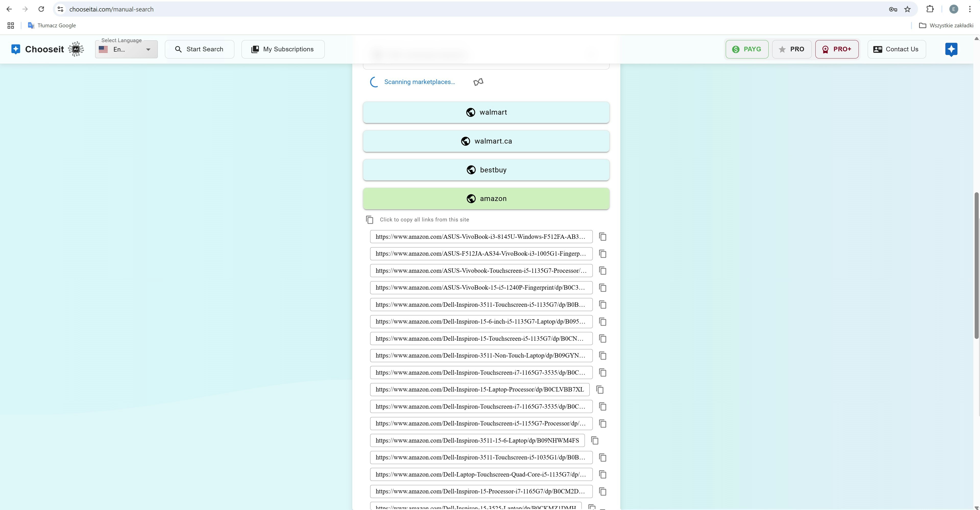The height and width of the screenshot is (510, 980).
Task: Collapse the amazon results section
Action: point(486,199)
